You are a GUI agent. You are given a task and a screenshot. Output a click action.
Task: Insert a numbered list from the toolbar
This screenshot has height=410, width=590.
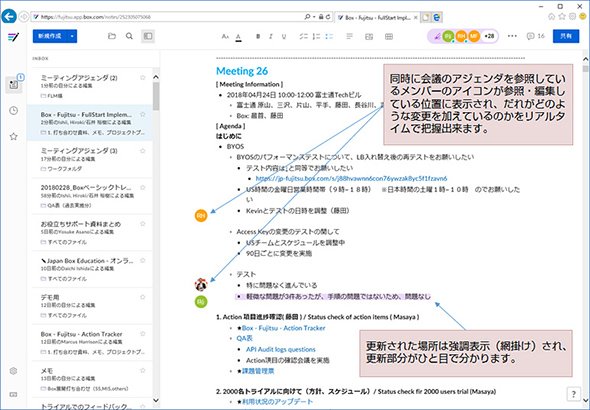tap(316, 36)
